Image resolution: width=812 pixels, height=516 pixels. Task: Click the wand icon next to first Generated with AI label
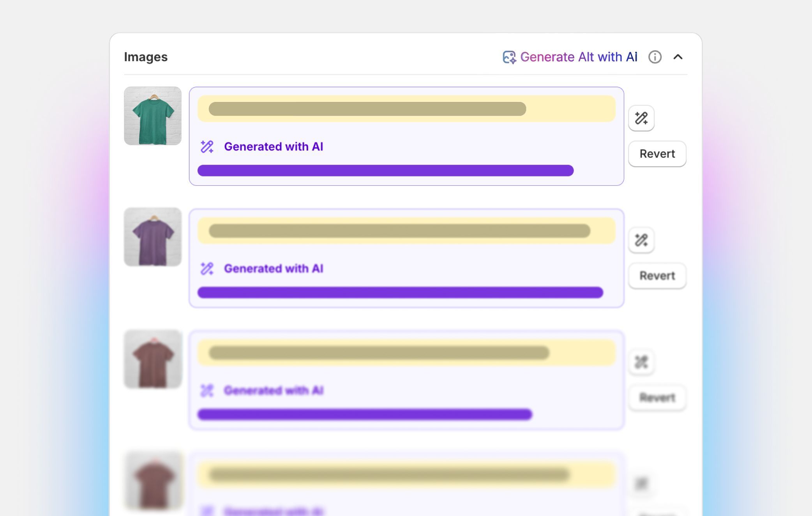click(x=207, y=147)
